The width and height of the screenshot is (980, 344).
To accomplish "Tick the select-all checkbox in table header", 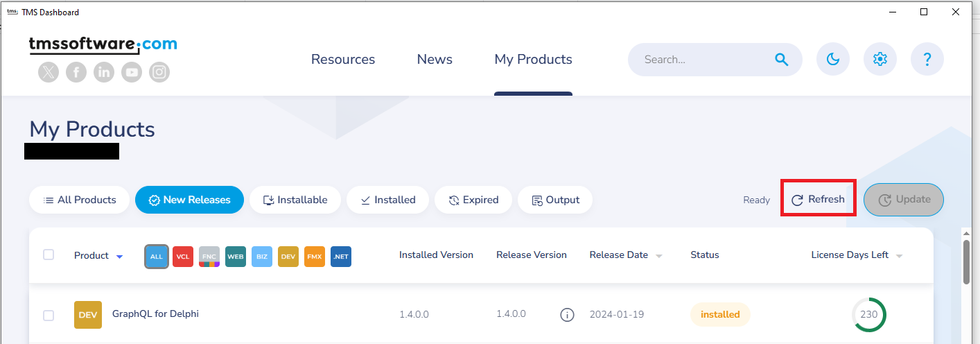I will click(x=49, y=255).
